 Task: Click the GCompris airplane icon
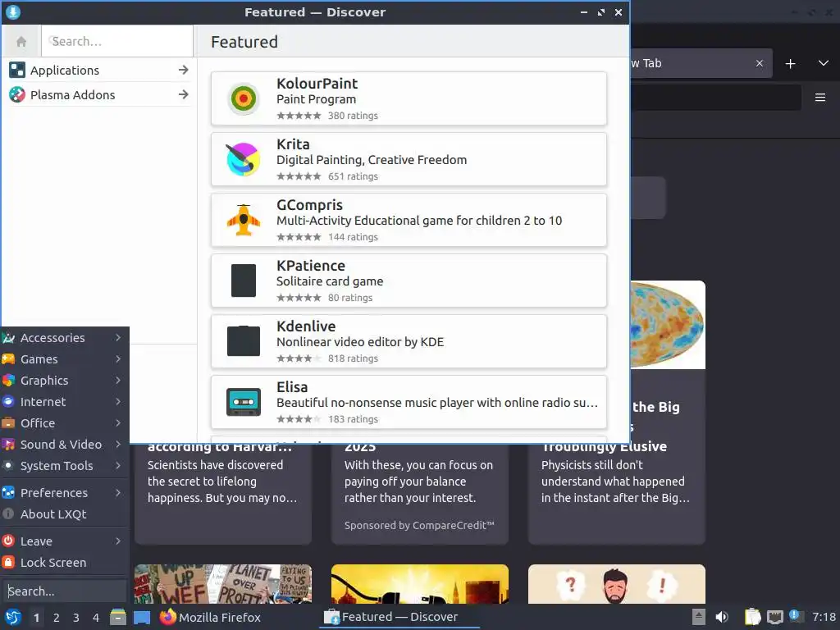coord(243,220)
